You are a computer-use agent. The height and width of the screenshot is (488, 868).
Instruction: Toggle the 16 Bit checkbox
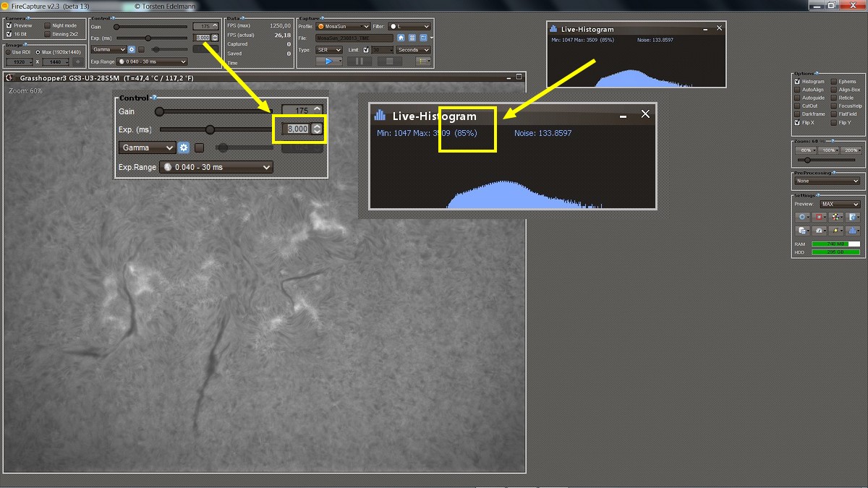9,34
